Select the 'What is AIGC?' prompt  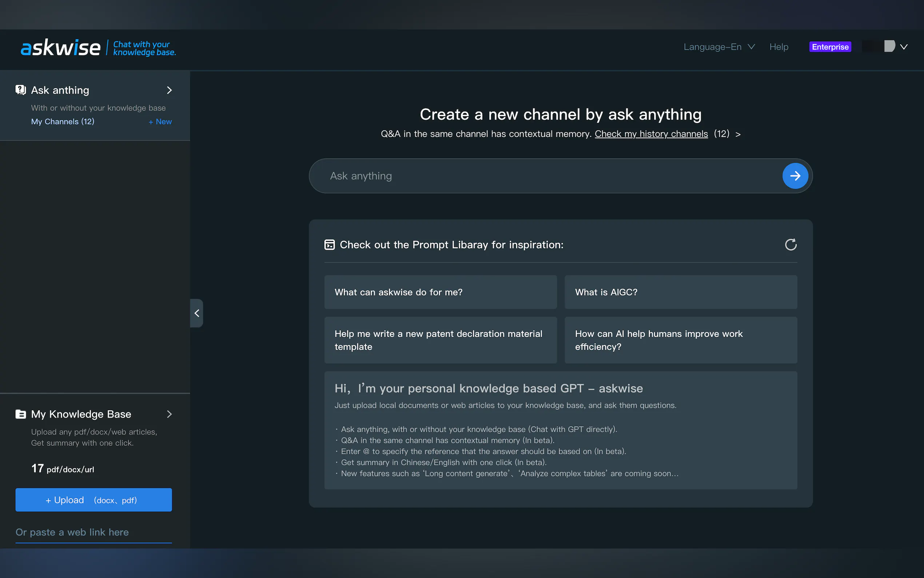tap(680, 292)
